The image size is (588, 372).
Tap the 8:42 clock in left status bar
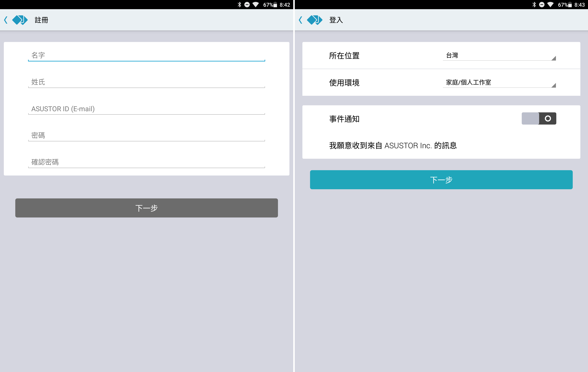[x=285, y=5]
